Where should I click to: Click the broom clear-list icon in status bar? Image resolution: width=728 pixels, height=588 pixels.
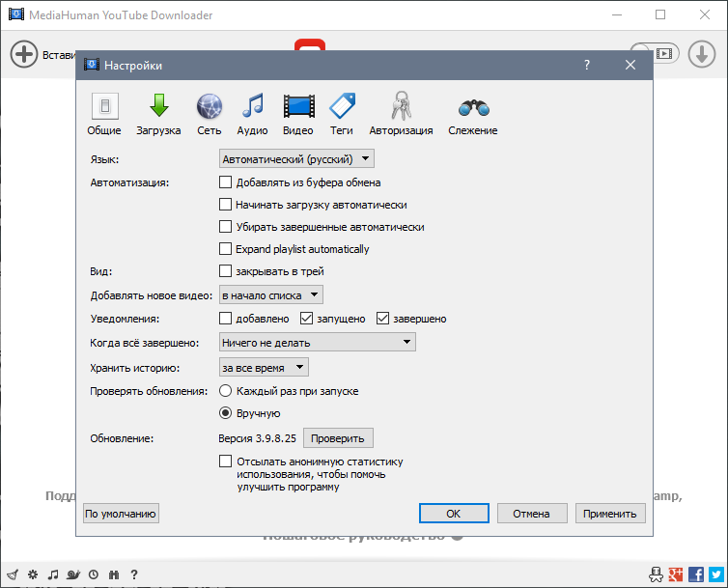point(13,575)
